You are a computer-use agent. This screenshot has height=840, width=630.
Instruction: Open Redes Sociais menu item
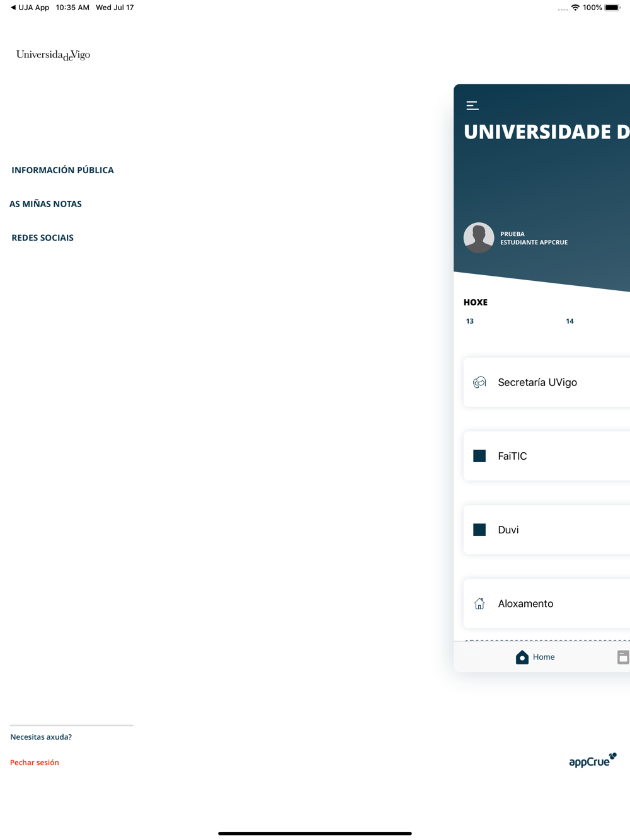coord(42,238)
